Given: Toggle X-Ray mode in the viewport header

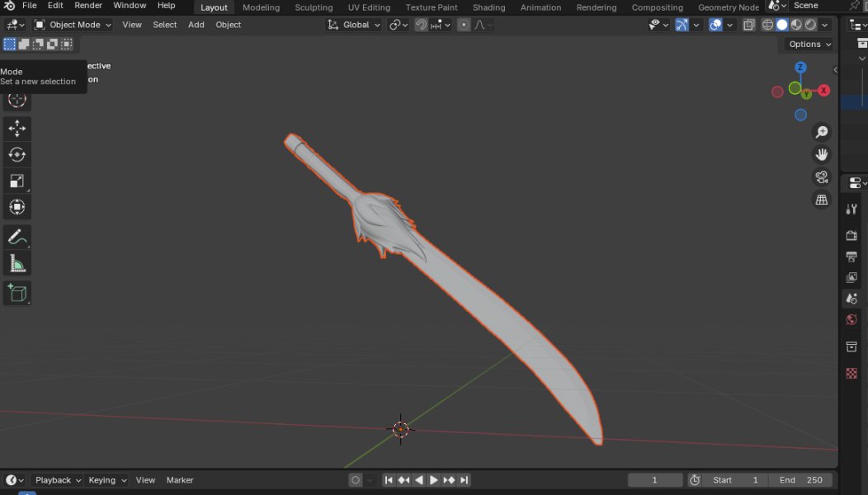Looking at the screenshot, I should 748,25.
